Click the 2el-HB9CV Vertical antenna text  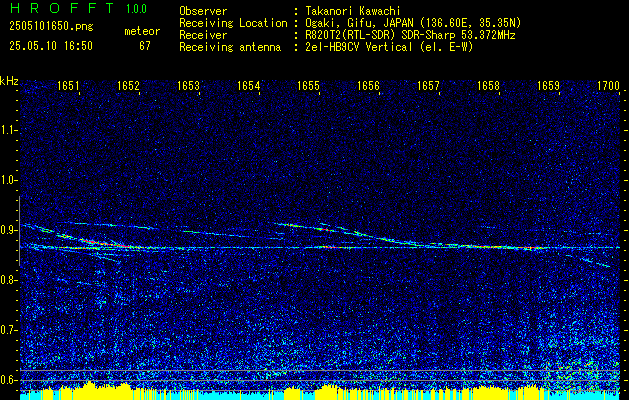pyautogui.click(x=390, y=47)
